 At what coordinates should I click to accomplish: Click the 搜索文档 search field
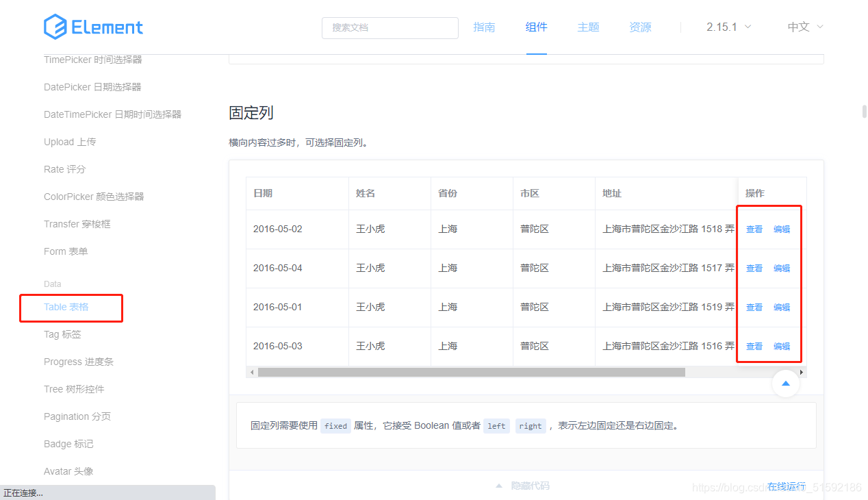click(x=390, y=27)
